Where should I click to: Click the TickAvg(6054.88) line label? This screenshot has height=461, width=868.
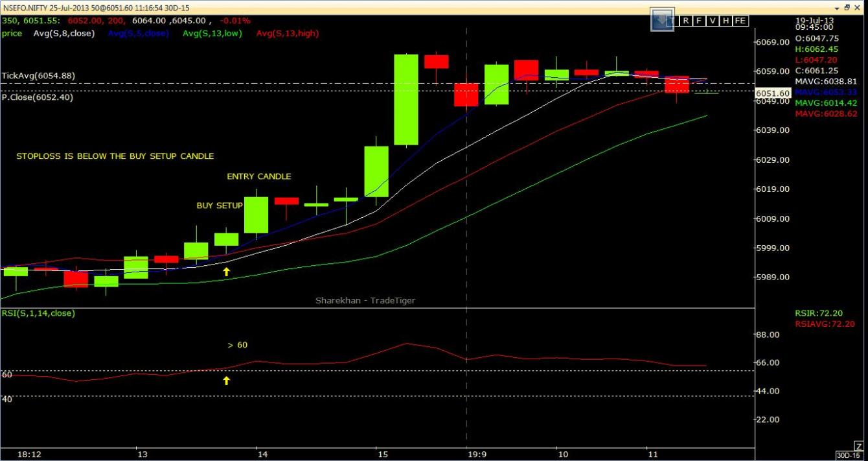pyautogui.click(x=38, y=76)
